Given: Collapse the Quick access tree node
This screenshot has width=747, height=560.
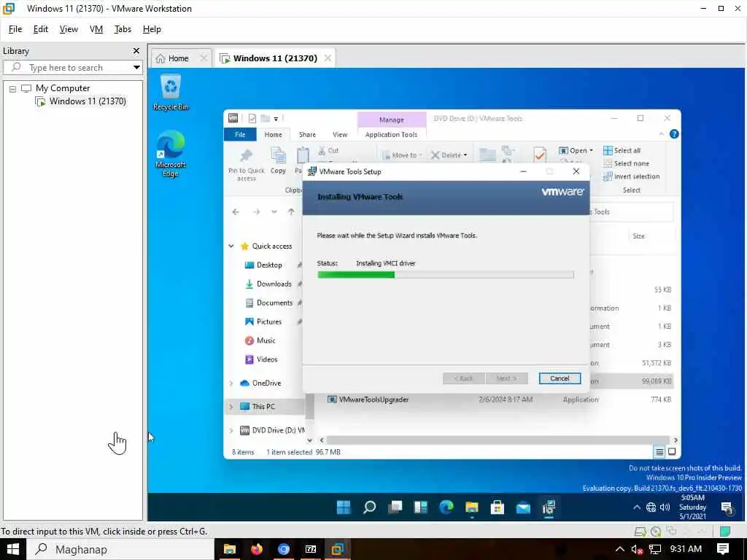Looking at the screenshot, I should point(231,246).
